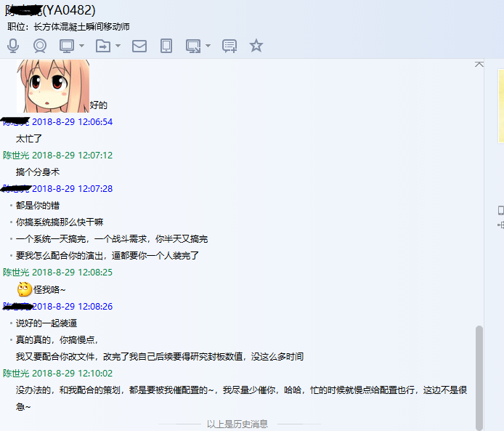504x431 pixels.
Task: Create a discussion group with chat-plus icon
Action: click(x=229, y=46)
